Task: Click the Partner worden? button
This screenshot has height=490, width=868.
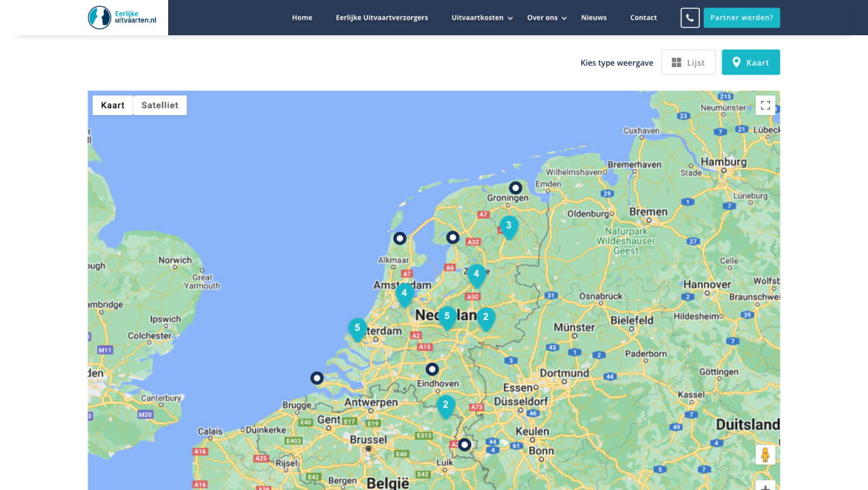Action: [x=741, y=18]
